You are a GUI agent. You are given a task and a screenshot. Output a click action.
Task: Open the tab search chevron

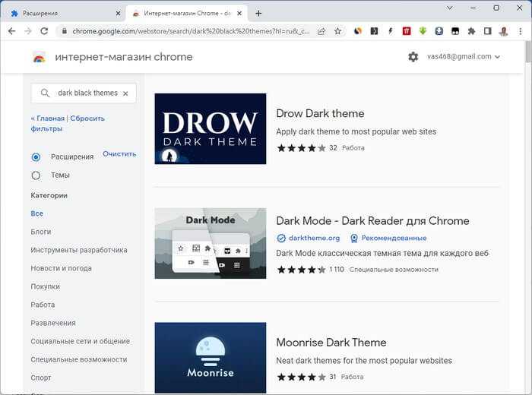pos(450,8)
